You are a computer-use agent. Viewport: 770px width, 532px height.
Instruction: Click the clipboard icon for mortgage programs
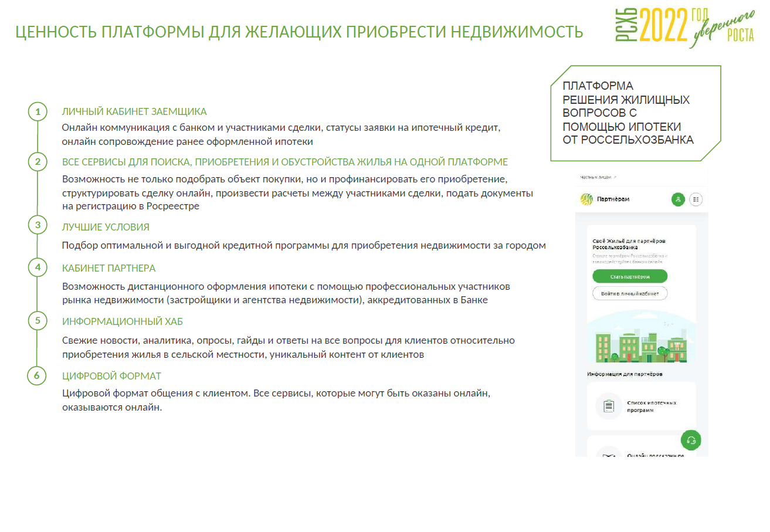608,406
